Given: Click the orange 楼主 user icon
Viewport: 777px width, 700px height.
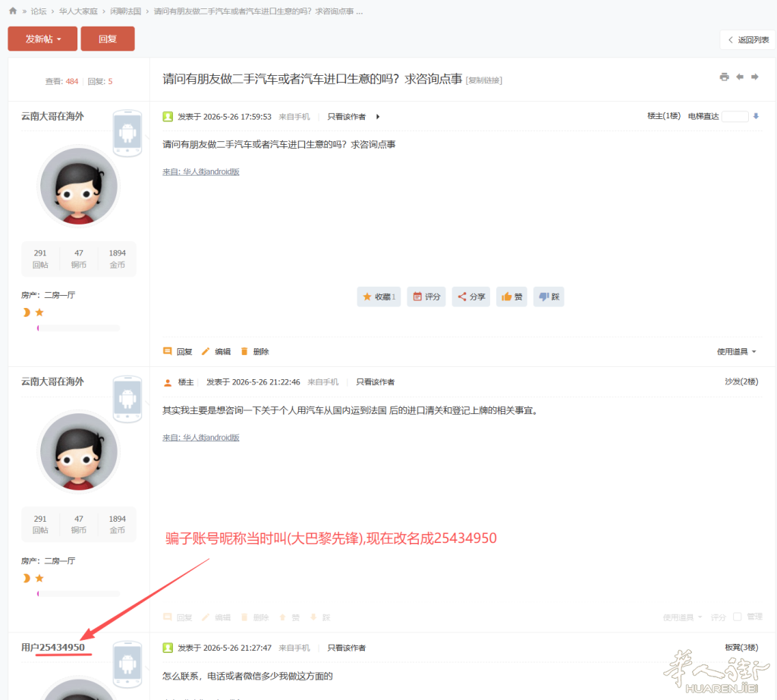Looking at the screenshot, I should 168,382.
